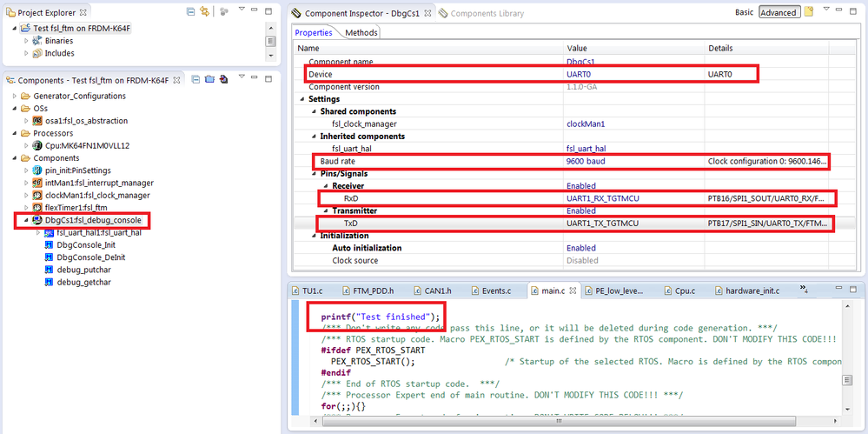The height and width of the screenshot is (434, 868).
Task: Expand the pin_init:PinSettings component
Action: pyautogui.click(x=26, y=170)
